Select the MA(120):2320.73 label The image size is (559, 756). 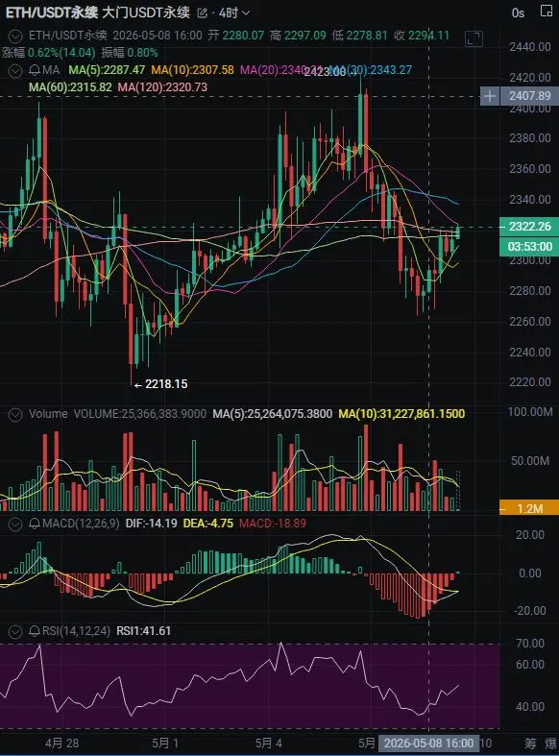click(162, 87)
